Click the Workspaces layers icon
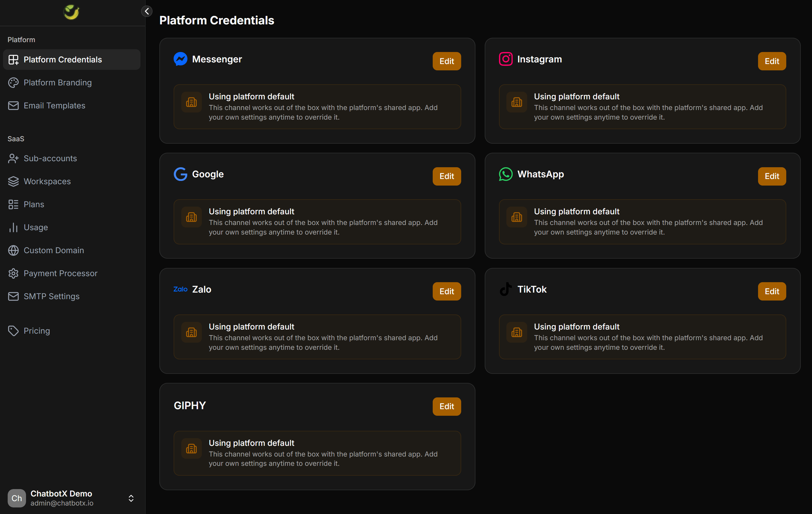The width and height of the screenshot is (812, 514). [13, 181]
